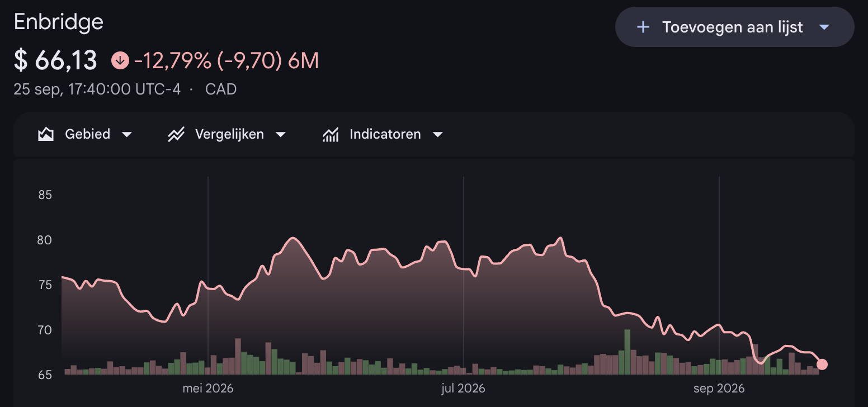This screenshot has height=407, width=868.
Task: Click the Toevoegen aan lijst button label
Action: [733, 27]
